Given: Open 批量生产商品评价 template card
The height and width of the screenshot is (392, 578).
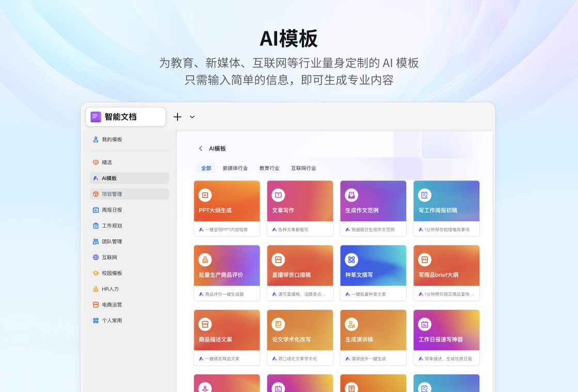Looking at the screenshot, I should pos(227,273).
